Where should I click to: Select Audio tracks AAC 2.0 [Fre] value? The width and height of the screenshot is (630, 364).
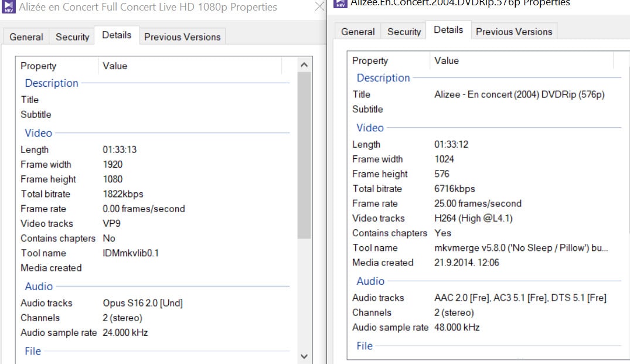(520, 298)
